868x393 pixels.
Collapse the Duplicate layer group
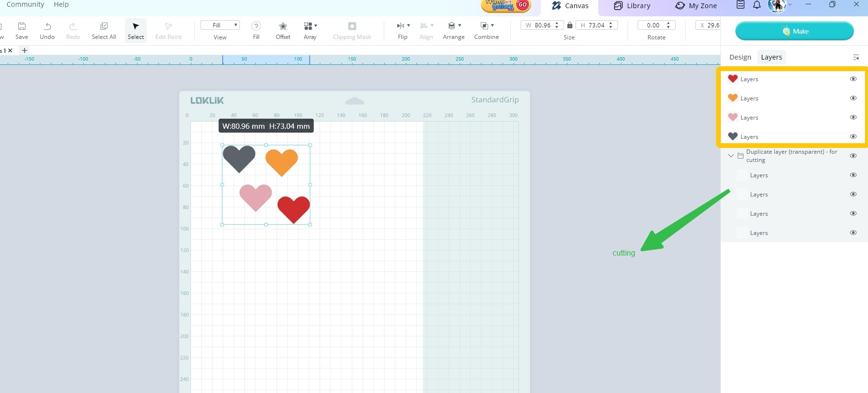click(731, 156)
